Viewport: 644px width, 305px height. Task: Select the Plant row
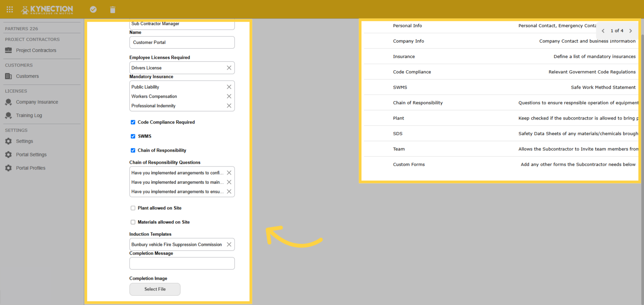(501, 118)
